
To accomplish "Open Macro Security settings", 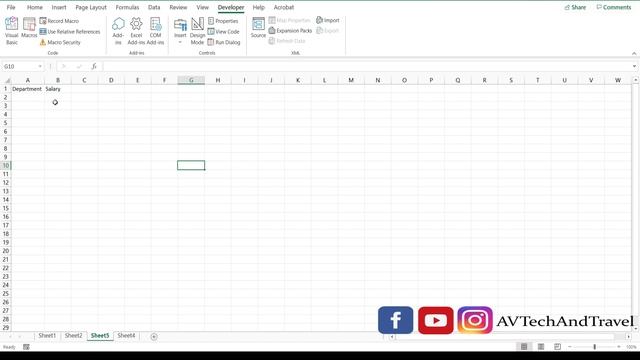I will tap(60, 42).
